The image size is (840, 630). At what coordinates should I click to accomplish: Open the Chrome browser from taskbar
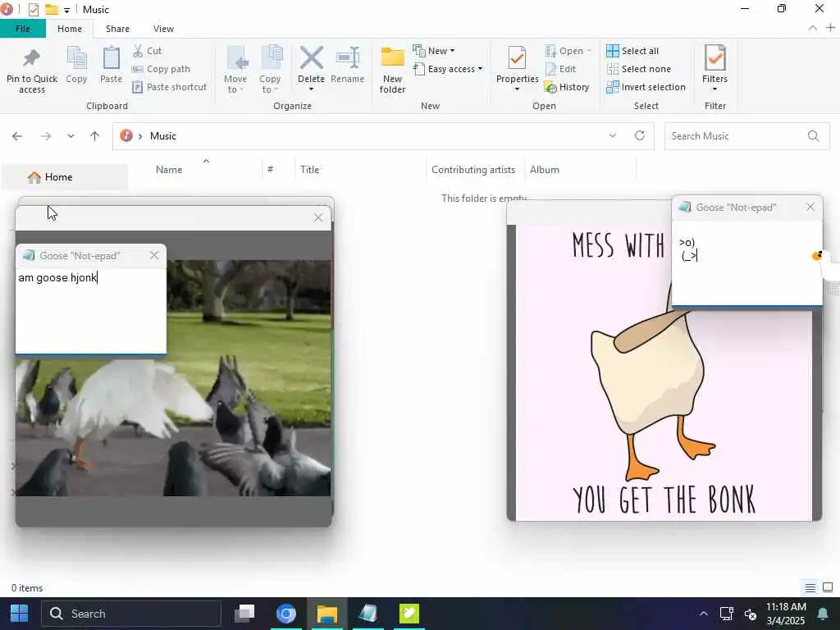coord(286,614)
